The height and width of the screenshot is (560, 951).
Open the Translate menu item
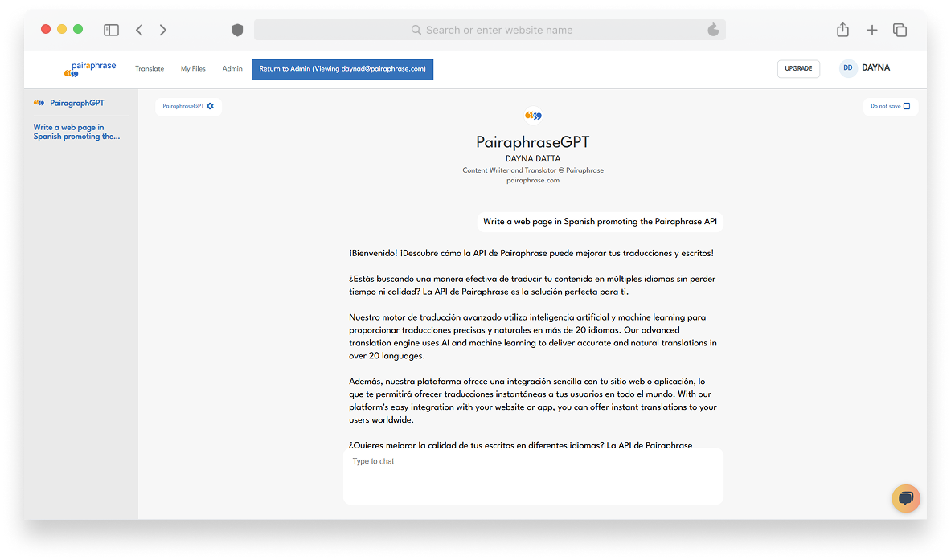(x=150, y=68)
